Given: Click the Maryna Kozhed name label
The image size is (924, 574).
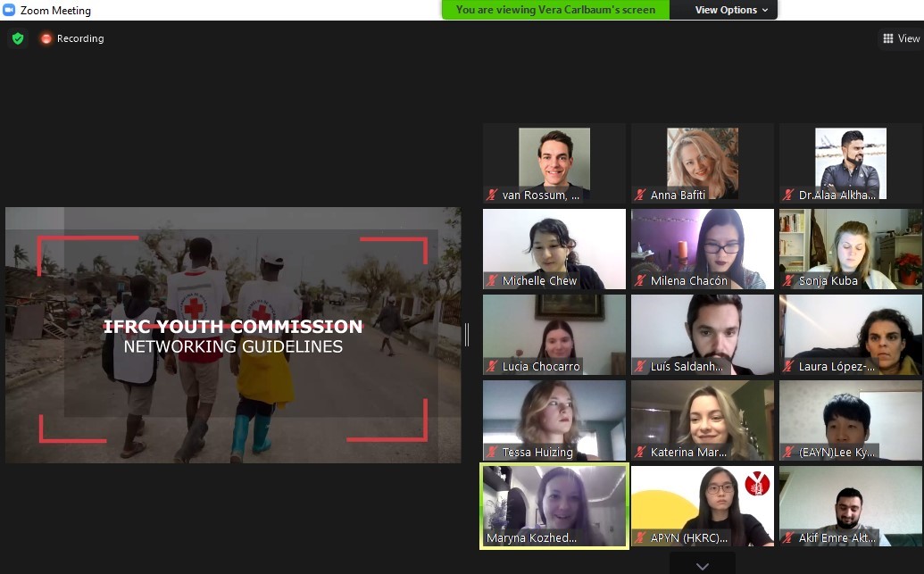Looking at the screenshot, I should coord(531,537).
